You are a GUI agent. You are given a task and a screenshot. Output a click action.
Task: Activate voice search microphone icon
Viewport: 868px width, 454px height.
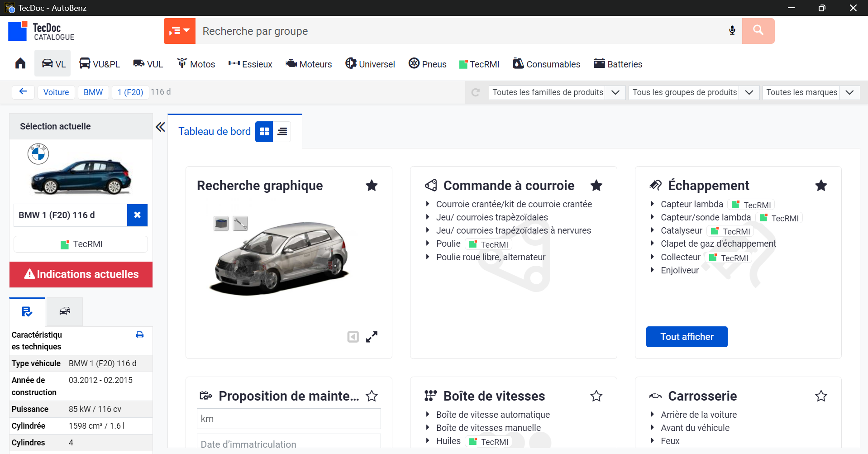[x=732, y=31]
